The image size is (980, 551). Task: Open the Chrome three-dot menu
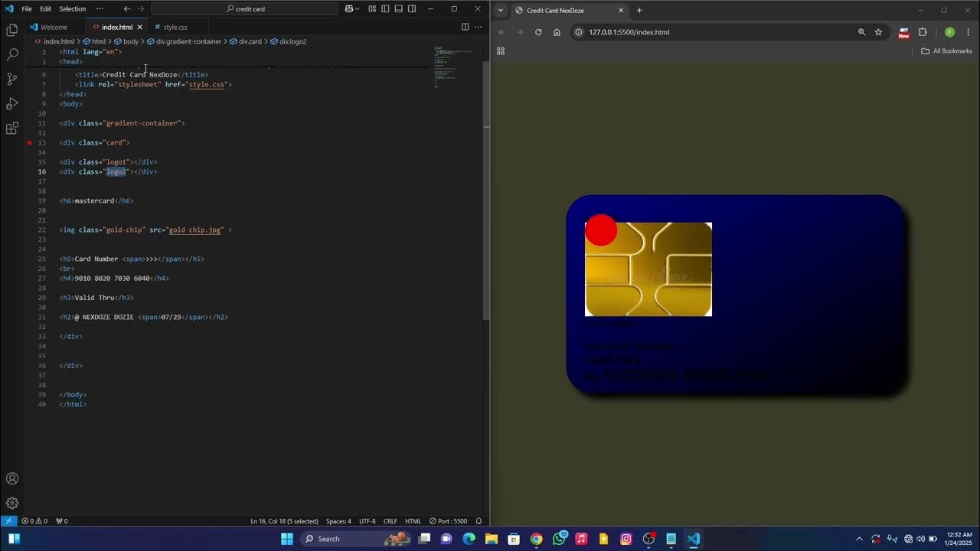tap(968, 32)
